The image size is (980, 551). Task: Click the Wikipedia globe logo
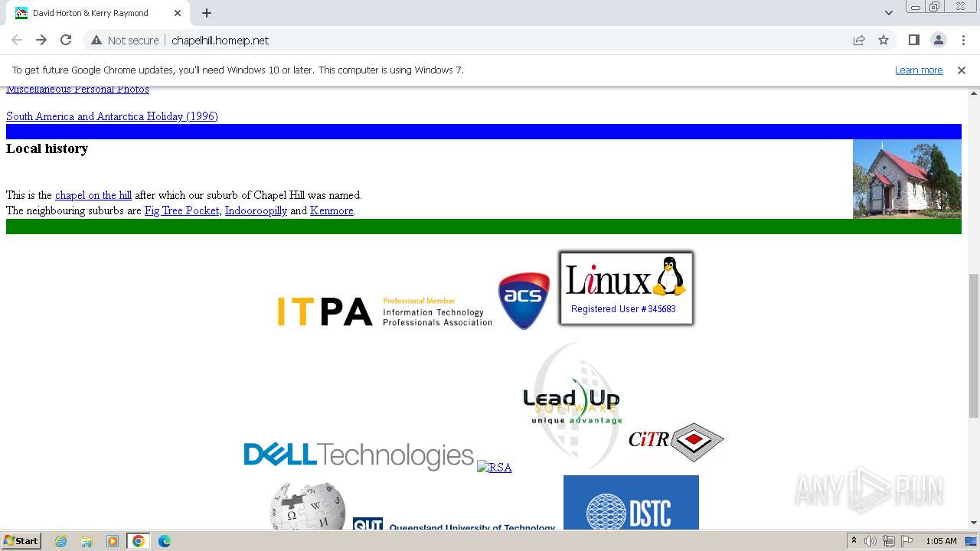pyautogui.click(x=308, y=507)
